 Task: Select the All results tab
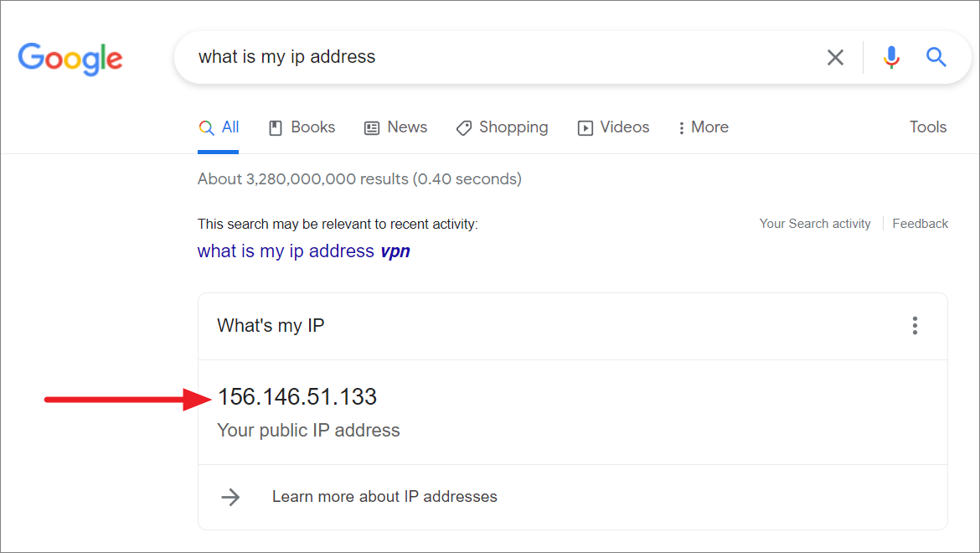(219, 127)
